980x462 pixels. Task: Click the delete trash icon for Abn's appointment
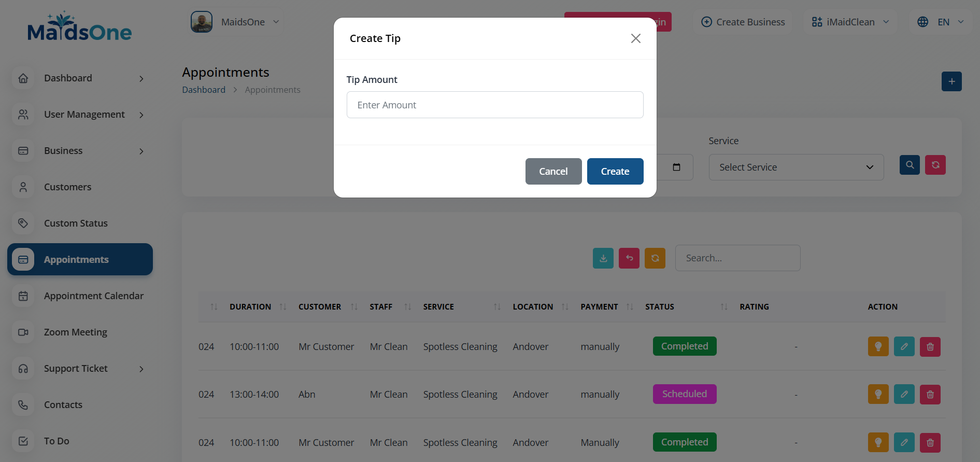[930, 395]
